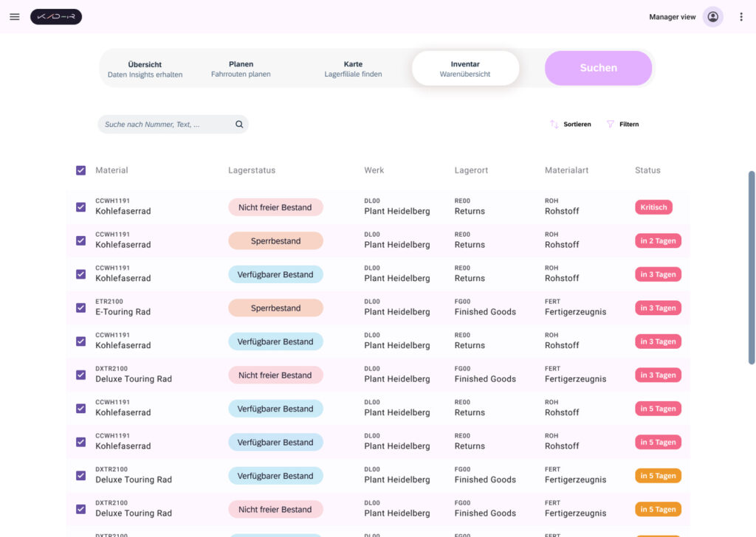This screenshot has height=537, width=756.
Task: Sort by the Lagerstatus column header
Action: pos(252,170)
